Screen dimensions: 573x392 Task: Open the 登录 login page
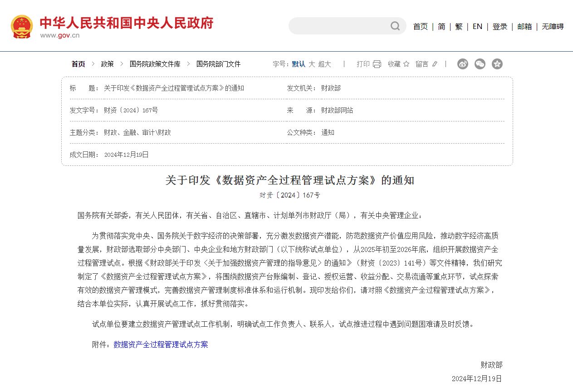pyautogui.click(x=500, y=27)
